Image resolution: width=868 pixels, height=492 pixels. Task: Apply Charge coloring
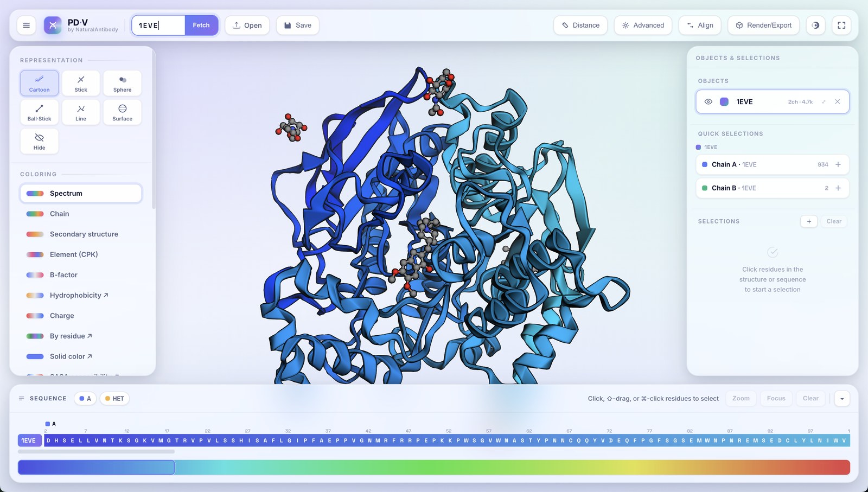(x=81, y=316)
